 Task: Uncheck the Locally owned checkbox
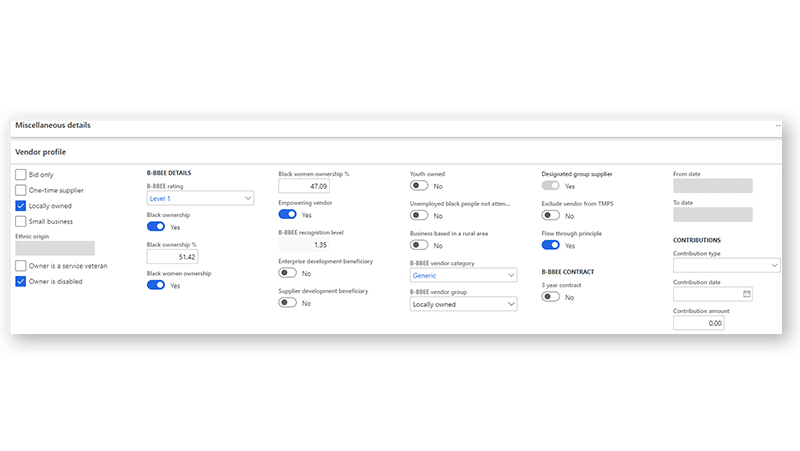coord(21,206)
